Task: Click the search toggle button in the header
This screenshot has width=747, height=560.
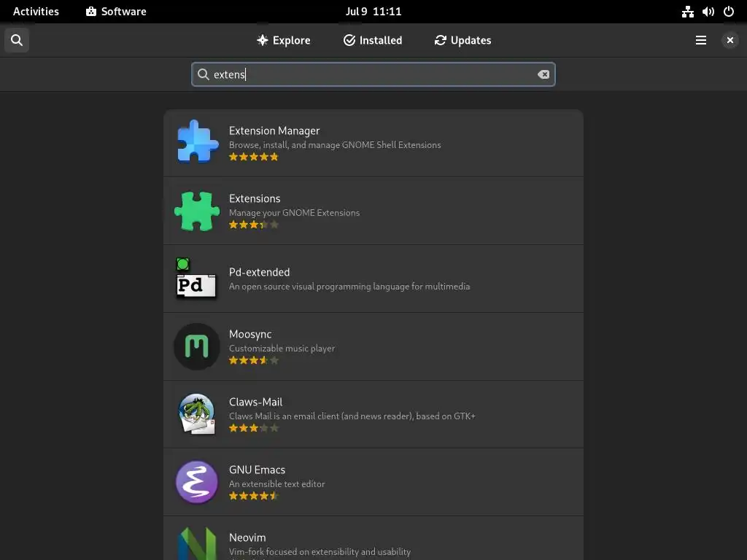Action: 17,41
